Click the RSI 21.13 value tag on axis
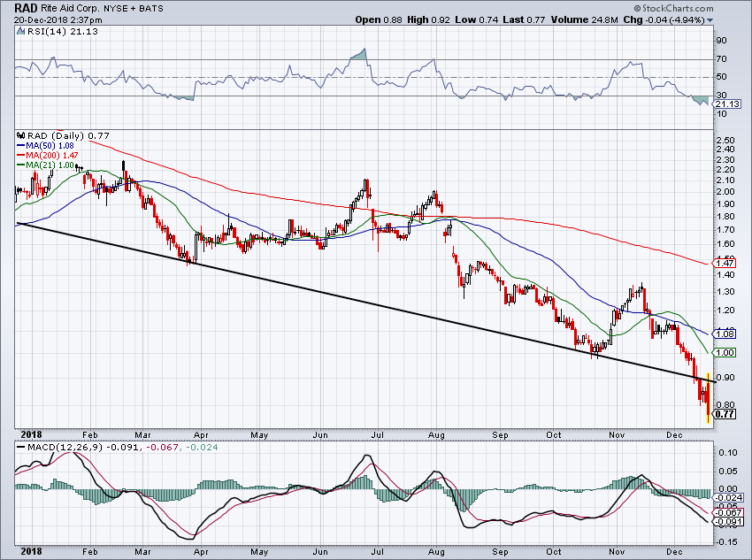The width and height of the screenshot is (752, 560). click(727, 104)
